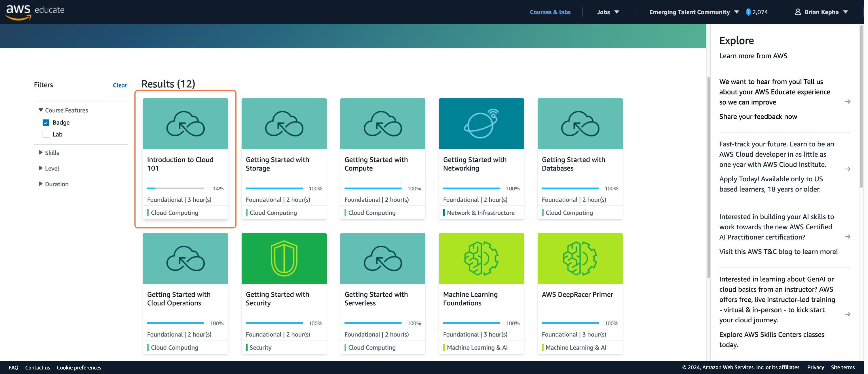Open the Privacy link in footer
The image size is (868, 374).
(x=816, y=367)
